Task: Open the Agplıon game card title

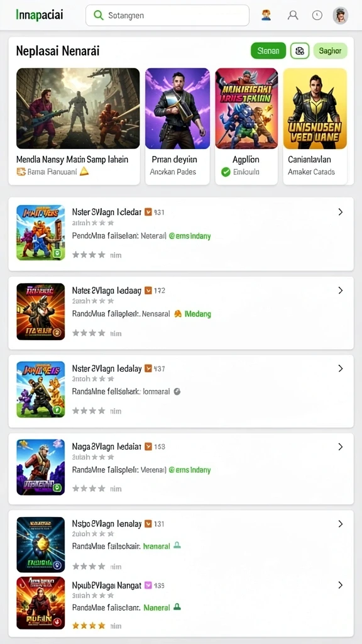Action: click(x=246, y=159)
